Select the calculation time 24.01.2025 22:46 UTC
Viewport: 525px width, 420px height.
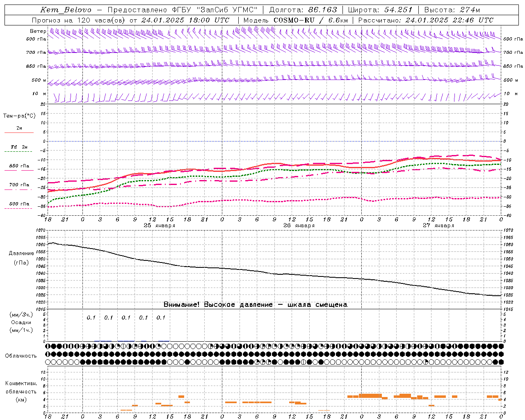coord(450,20)
